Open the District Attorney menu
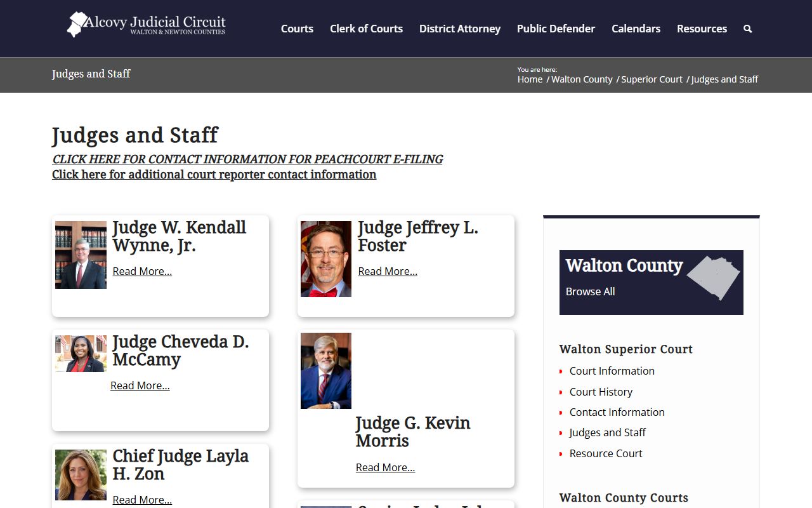Screen dimensions: 812x508 [x=460, y=29]
